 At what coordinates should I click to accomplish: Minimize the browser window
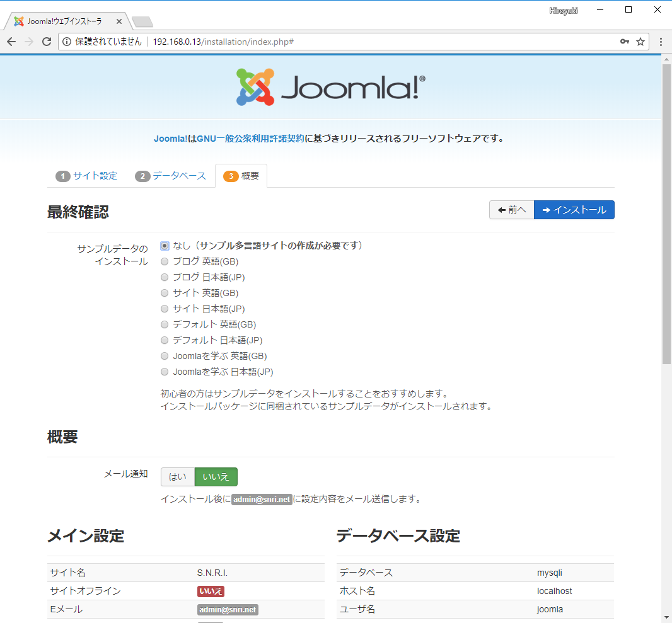(600, 10)
